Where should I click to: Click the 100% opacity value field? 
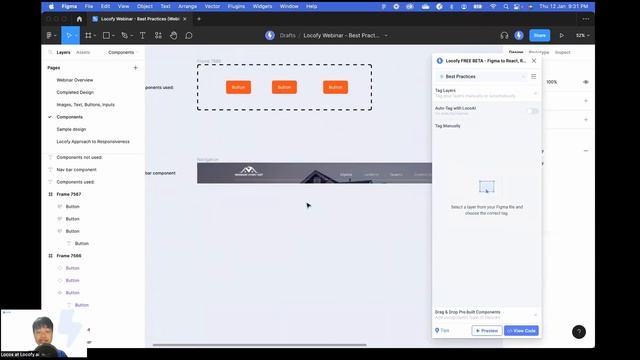click(551, 82)
